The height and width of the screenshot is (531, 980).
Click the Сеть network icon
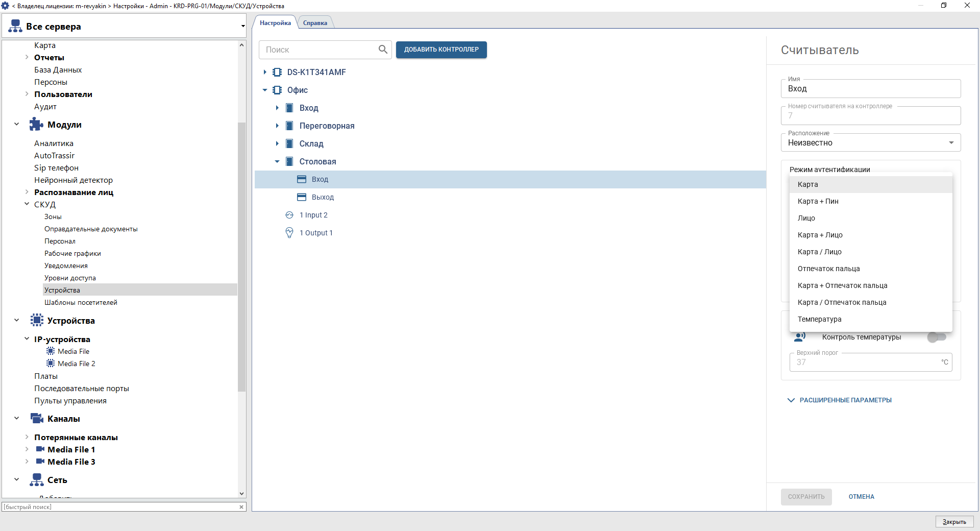click(37, 479)
